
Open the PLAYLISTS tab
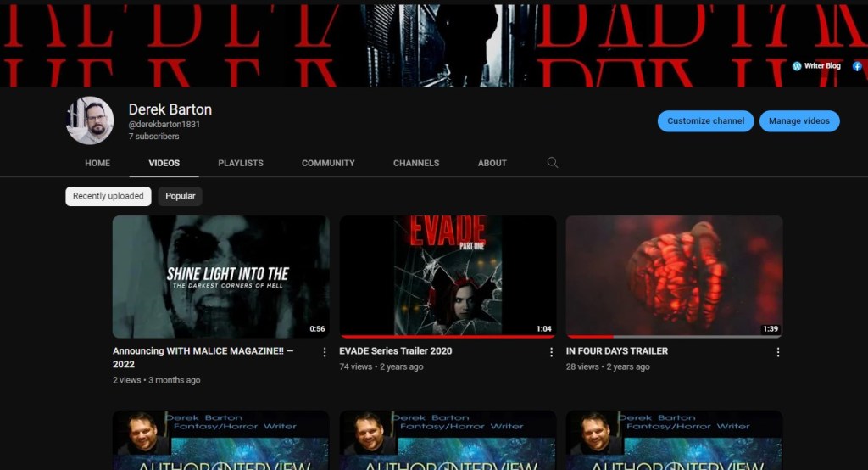coord(241,163)
